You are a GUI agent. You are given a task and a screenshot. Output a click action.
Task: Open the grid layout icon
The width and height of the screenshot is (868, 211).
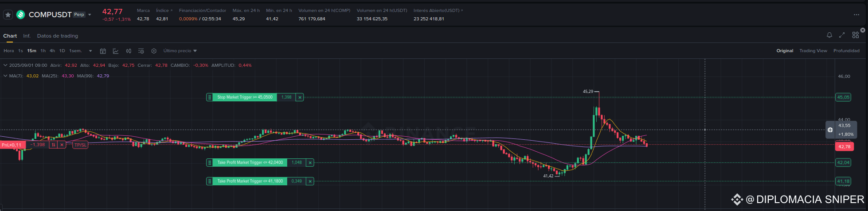click(856, 35)
